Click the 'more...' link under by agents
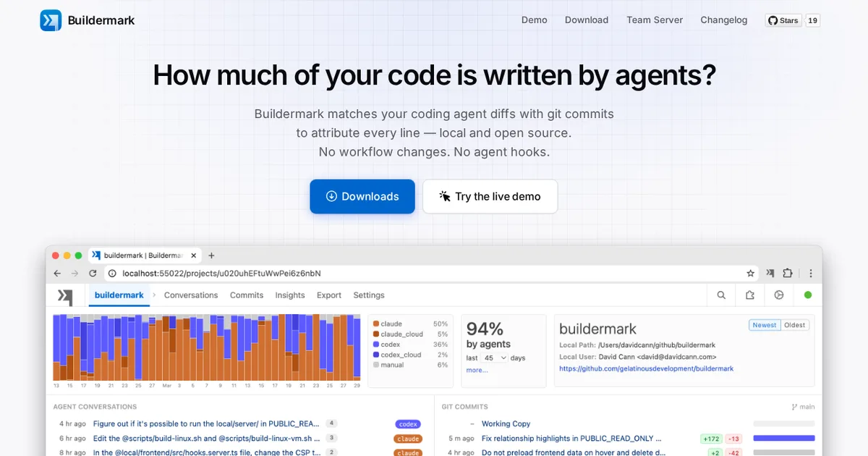 477,370
